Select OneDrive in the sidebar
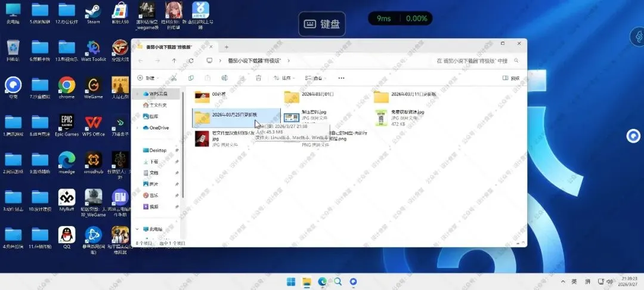The width and height of the screenshot is (644, 290). (x=156, y=128)
